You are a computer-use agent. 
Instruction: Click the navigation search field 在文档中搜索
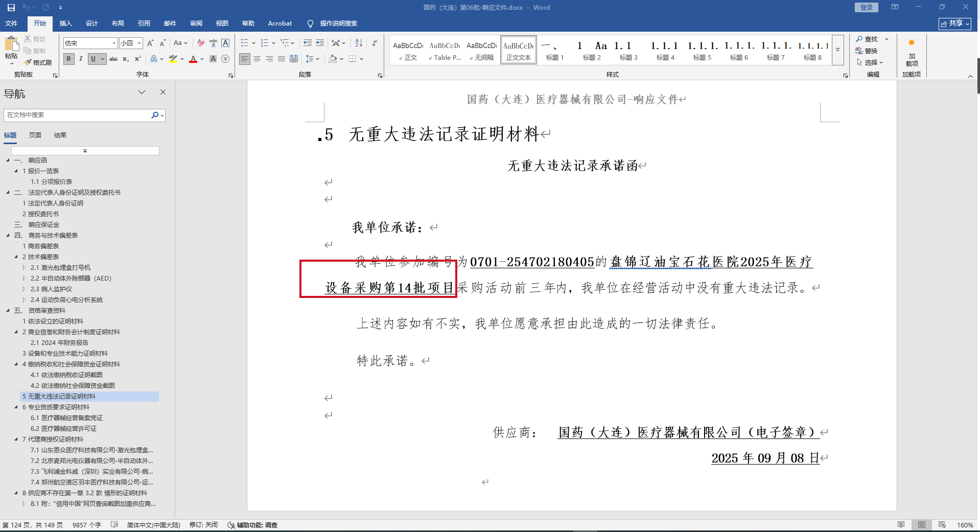[x=77, y=115]
